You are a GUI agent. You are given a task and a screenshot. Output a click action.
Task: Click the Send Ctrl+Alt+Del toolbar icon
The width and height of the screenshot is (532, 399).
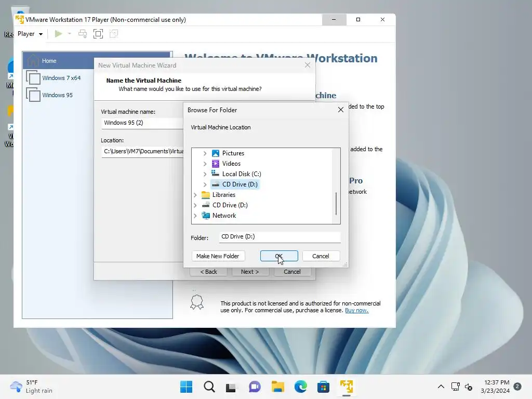click(83, 34)
